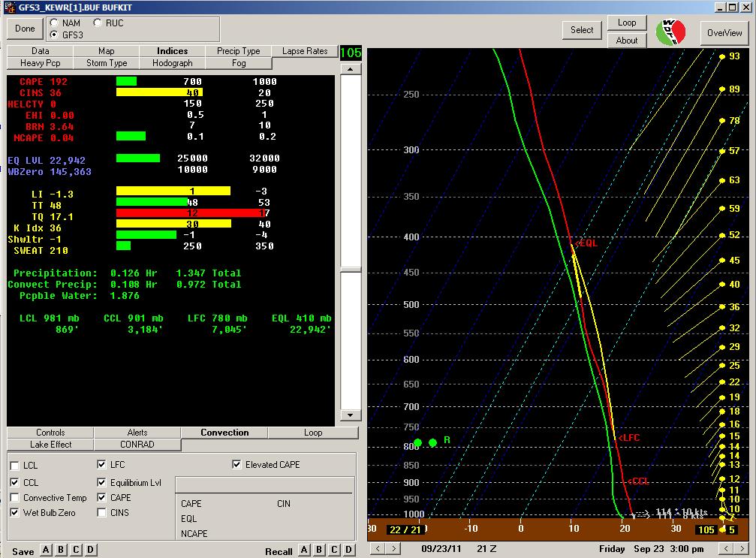
Task: Switch to the Lapse Rates tab
Action: pos(305,51)
